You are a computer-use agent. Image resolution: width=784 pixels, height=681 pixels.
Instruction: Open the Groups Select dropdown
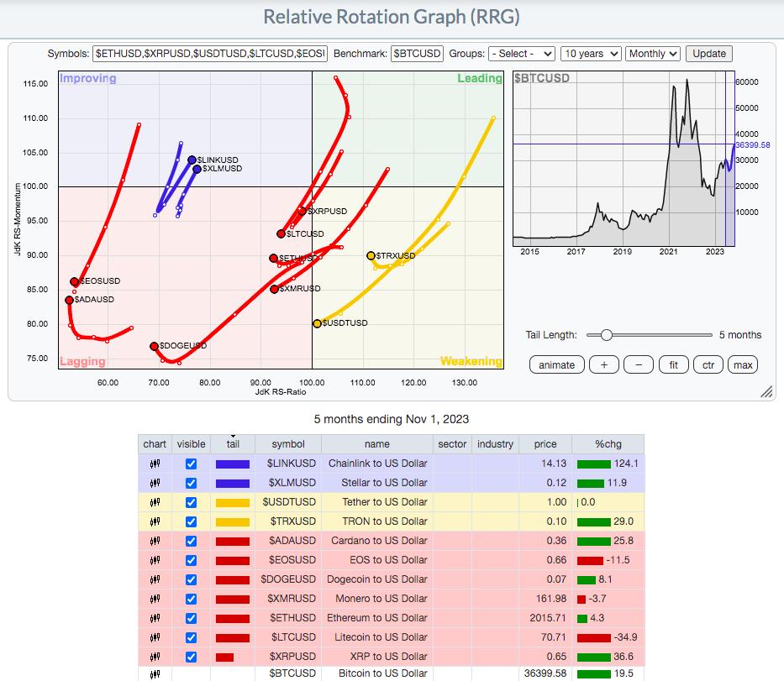pyautogui.click(x=522, y=54)
